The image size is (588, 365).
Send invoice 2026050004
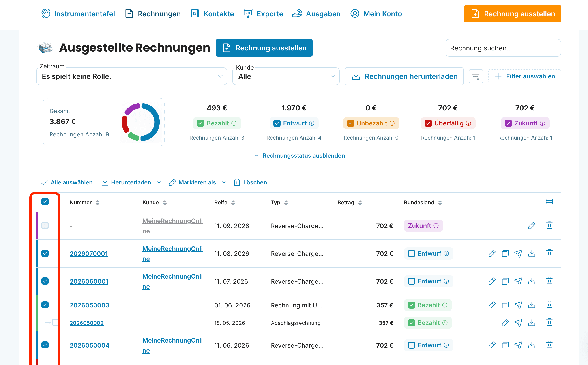pos(518,345)
